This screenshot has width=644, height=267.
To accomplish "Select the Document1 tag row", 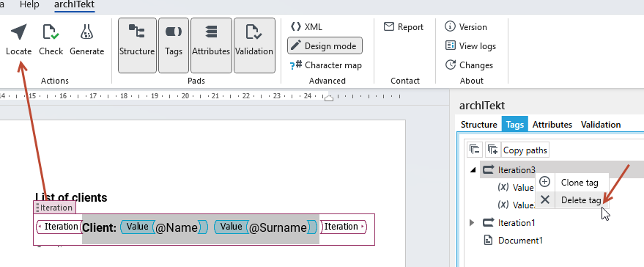I will pos(520,241).
